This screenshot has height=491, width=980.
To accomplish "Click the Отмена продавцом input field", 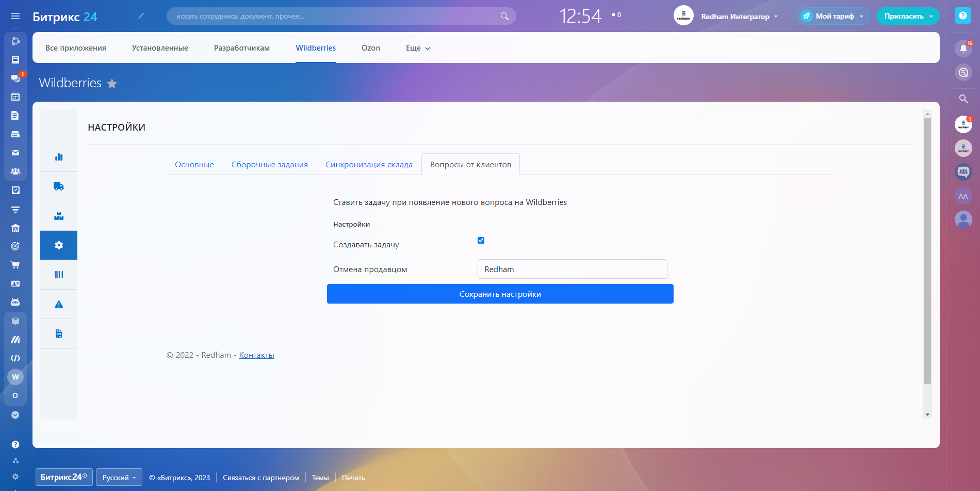I will (x=572, y=269).
